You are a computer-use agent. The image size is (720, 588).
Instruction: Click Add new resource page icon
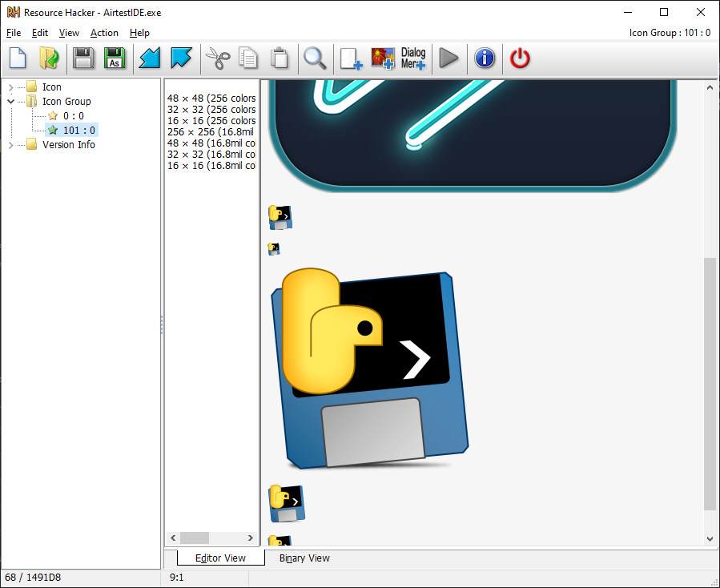(352, 58)
